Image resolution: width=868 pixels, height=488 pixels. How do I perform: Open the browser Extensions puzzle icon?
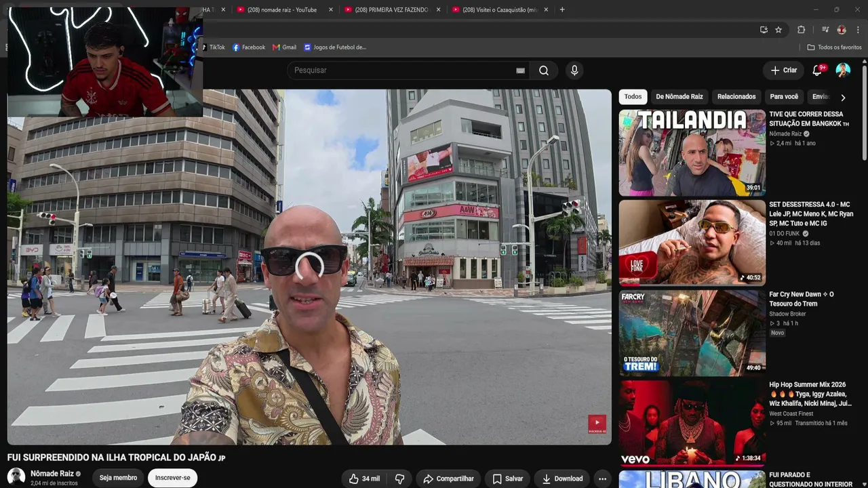(801, 30)
